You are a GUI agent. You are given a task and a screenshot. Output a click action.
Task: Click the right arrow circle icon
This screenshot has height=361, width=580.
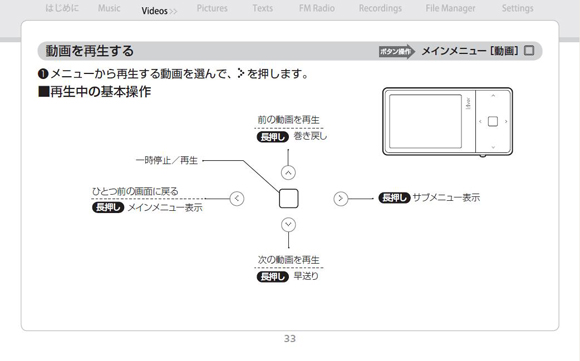[x=340, y=199]
